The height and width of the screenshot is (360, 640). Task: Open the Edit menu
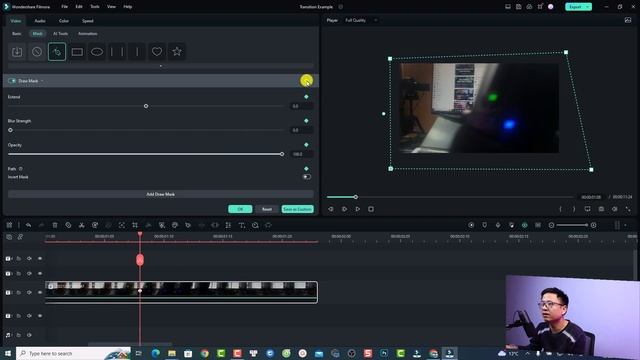(x=79, y=7)
